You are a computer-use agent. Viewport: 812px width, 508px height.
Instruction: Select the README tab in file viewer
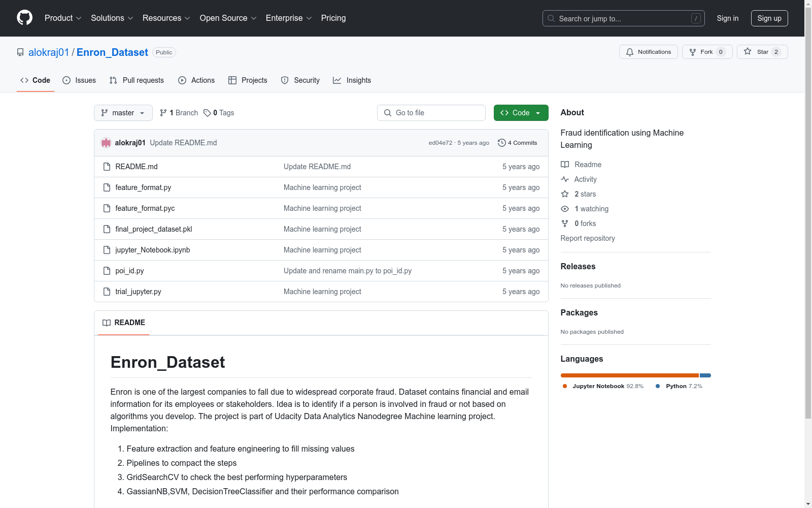[124, 323]
